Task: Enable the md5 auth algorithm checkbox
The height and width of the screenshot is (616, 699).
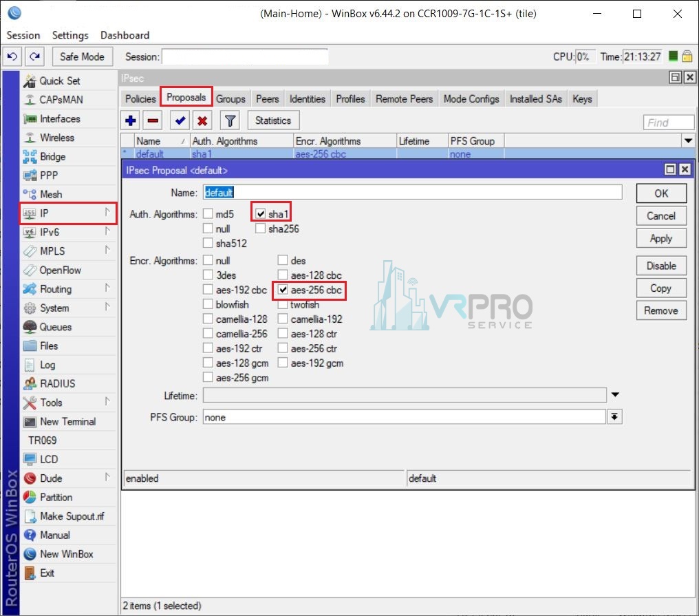Action: tap(208, 213)
